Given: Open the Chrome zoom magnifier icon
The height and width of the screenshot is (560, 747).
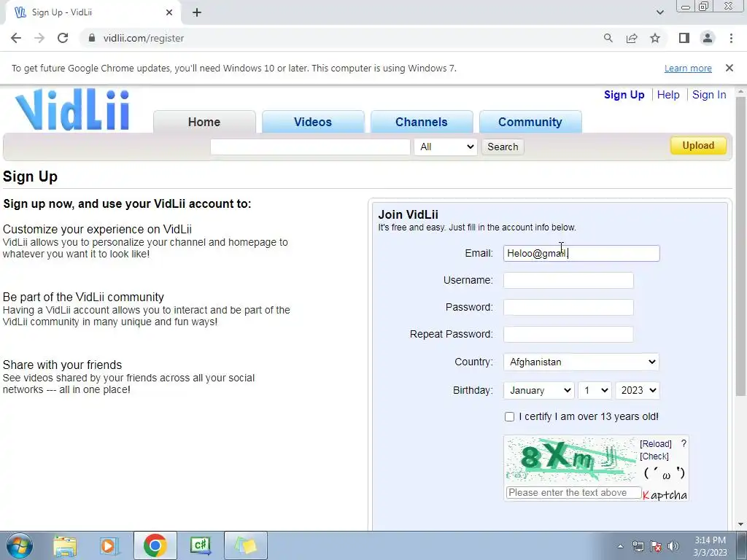Looking at the screenshot, I should [x=608, y=38].
